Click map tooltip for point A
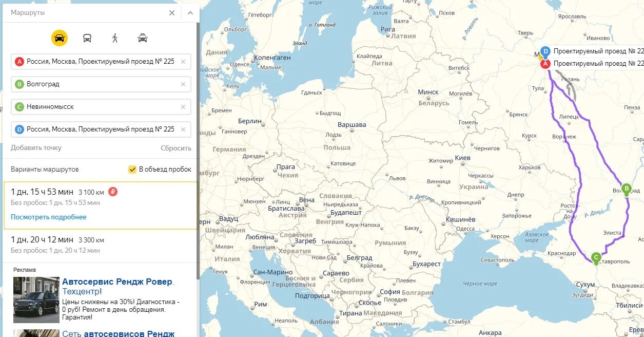 pyautogui.click(x=598, y=64)
